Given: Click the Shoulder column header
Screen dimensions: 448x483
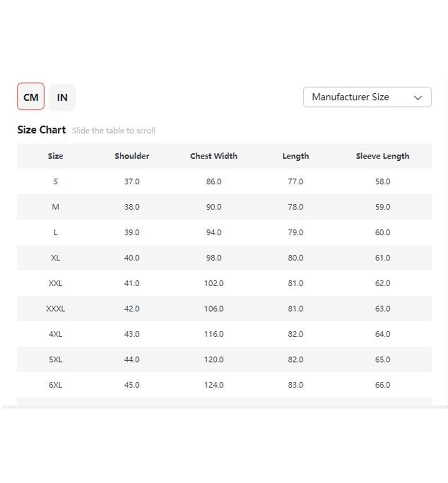Looking at the screenshot, I should click(132, 156).
